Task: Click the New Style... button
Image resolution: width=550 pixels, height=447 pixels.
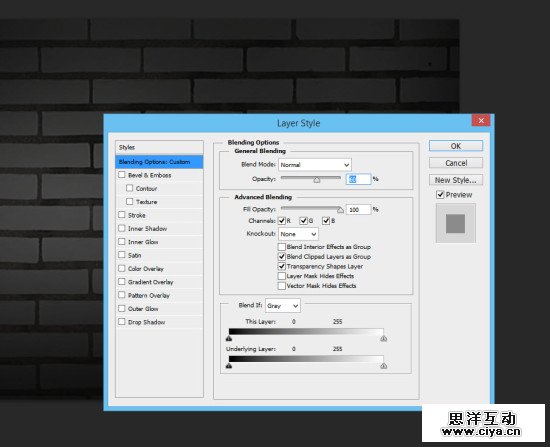Action: [x=456, y=180]
